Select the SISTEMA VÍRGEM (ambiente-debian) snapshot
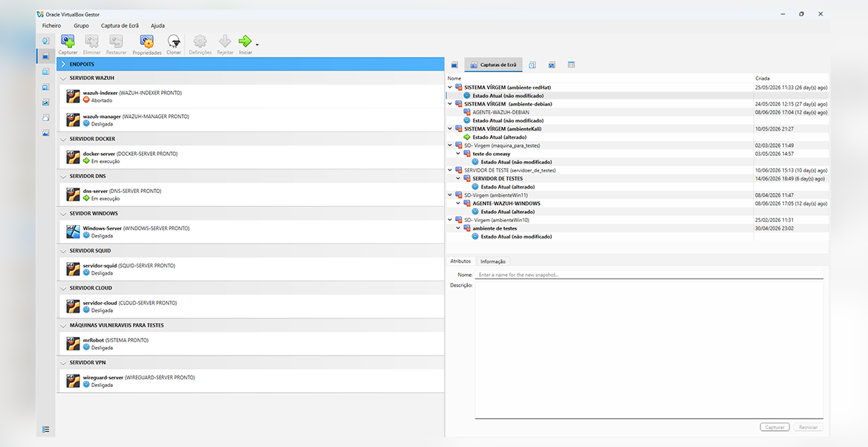The height and width of the screenshot is (447, 868). click(508, 104)
